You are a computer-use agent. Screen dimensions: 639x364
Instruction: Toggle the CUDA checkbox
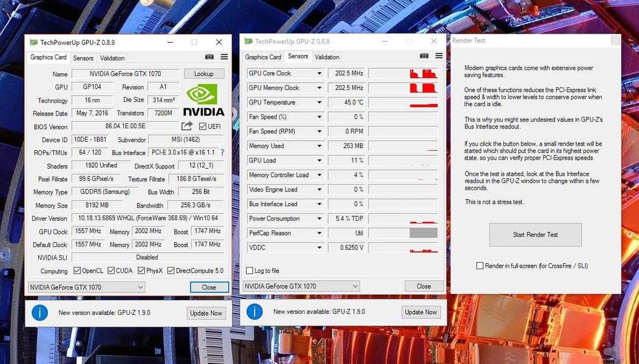click(x=111, y=270)
